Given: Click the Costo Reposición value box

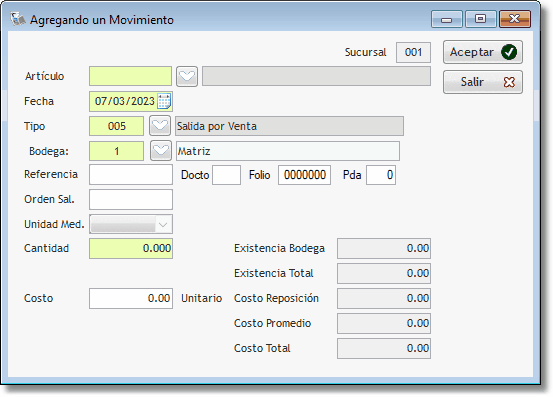Looking at the screenshot, I should click(384, 298).
